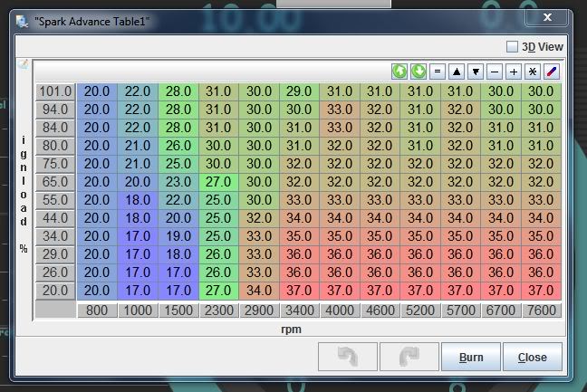
Task: Click the notepad icon left of table toolbar
Action: 24,64
